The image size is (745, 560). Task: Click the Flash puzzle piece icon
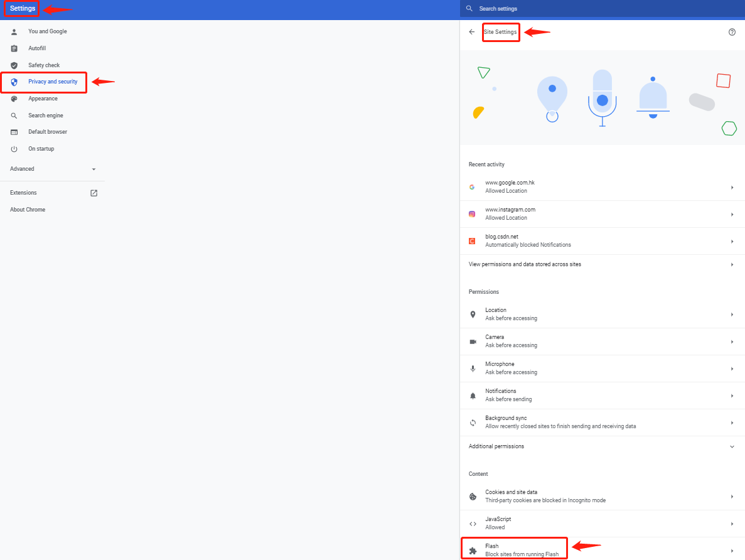(x=473, y=551)
